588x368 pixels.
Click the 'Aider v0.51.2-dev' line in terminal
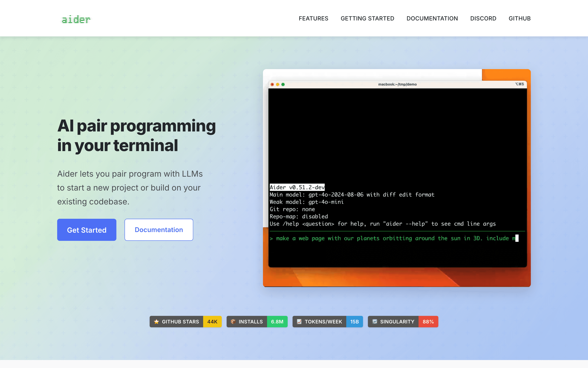pyautogui.click(x=297, y=187)
